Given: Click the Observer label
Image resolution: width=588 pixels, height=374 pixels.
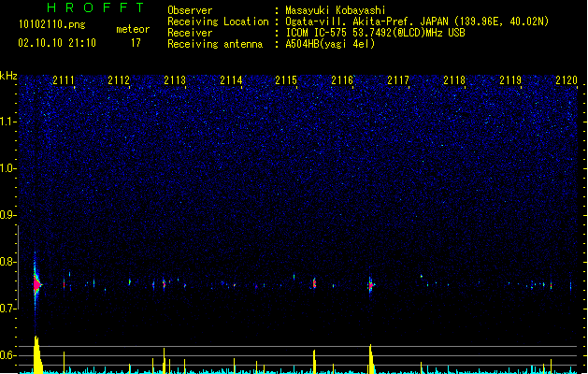Looking at the screenshot, I should click(190, 10).
